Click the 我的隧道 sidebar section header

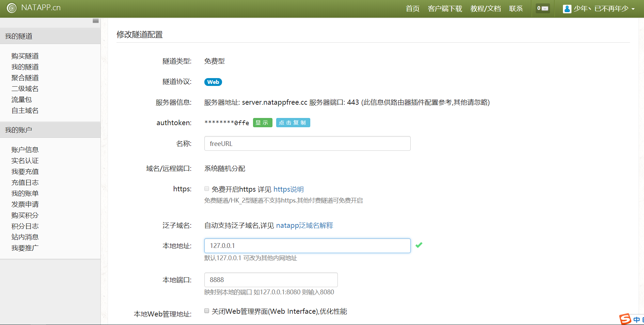(x=50, y=36)
